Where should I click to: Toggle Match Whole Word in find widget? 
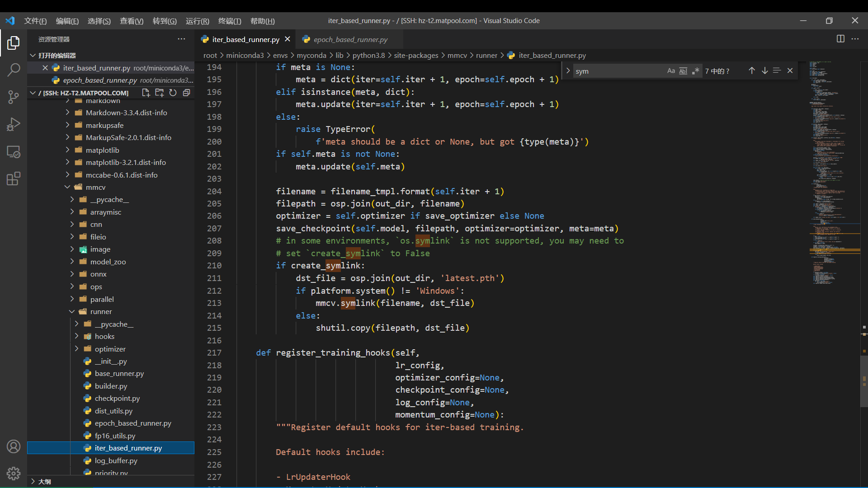683,71
